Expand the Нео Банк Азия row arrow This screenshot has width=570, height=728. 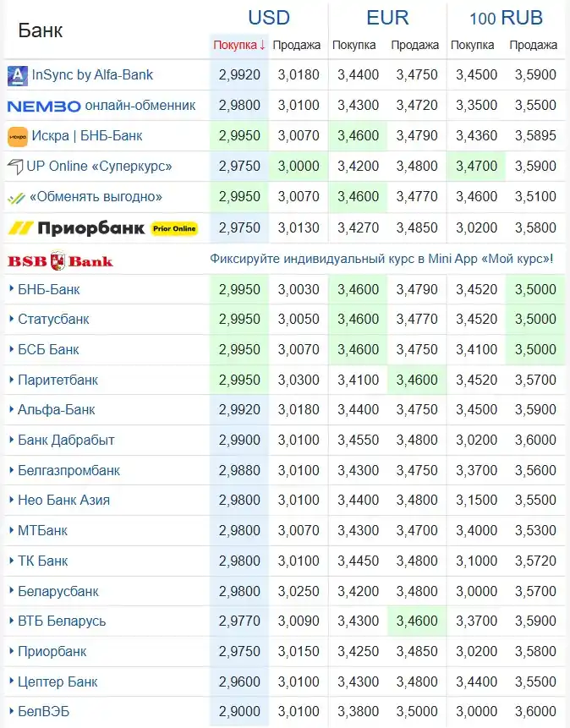[11, 500]
